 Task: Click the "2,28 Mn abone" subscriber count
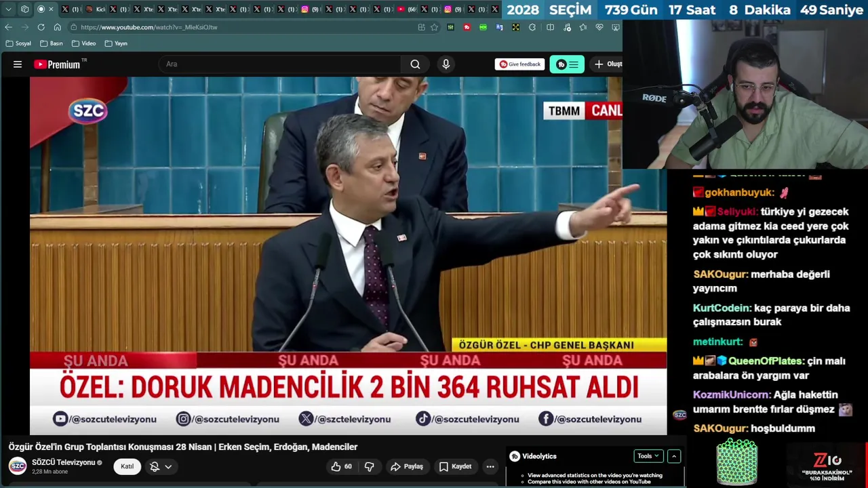pyautogui.click(x=50, y=472)
